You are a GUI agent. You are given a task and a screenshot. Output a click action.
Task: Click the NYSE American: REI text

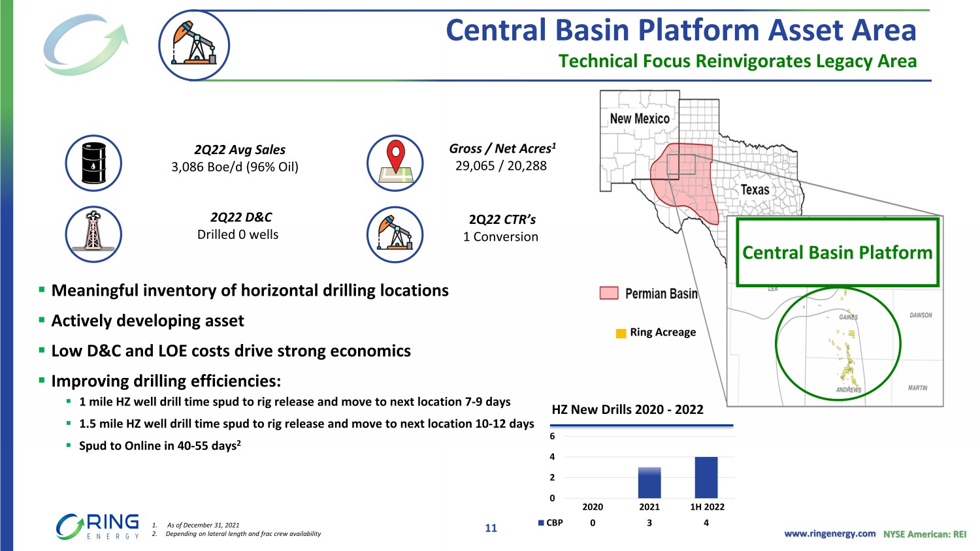tap(924, 534)
